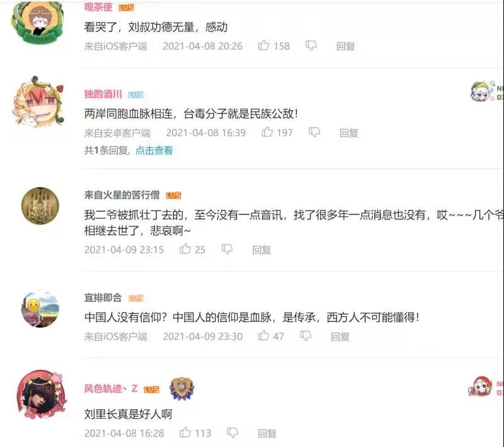Screen dimensions: 504x447
Task: Reply to 观茶使's comment
Action: click(345, 46)
